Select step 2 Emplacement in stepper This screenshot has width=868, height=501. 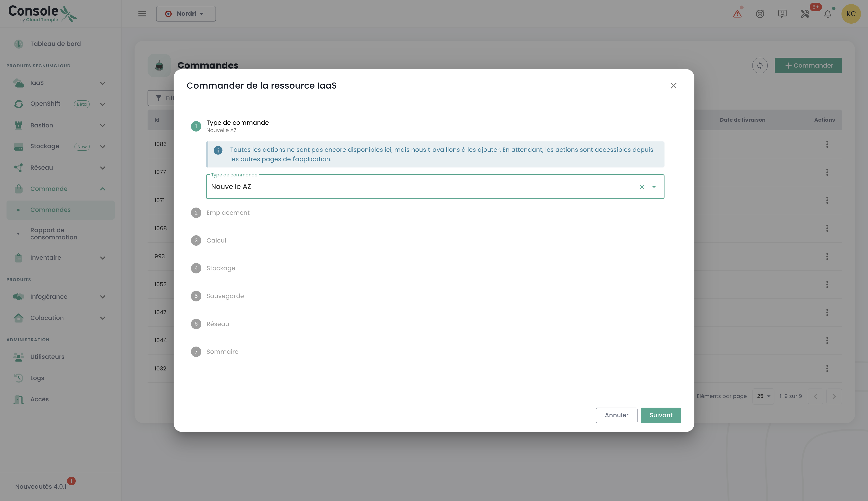click(228, 213)
